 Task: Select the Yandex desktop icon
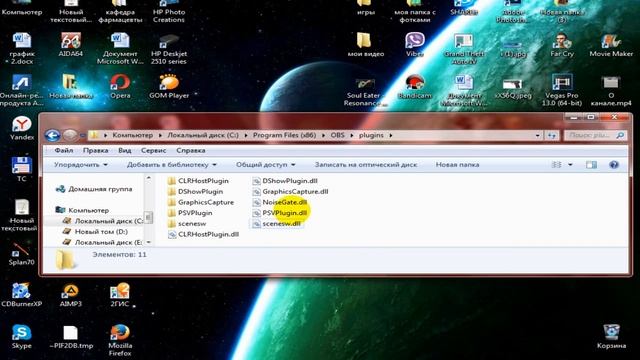tap(22, 128)
